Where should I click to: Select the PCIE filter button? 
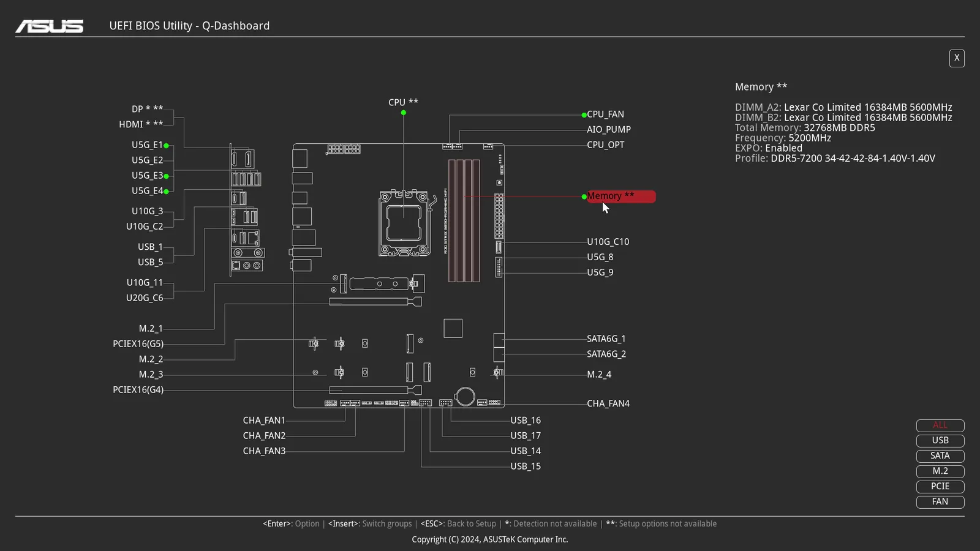(x=940, y=487)
